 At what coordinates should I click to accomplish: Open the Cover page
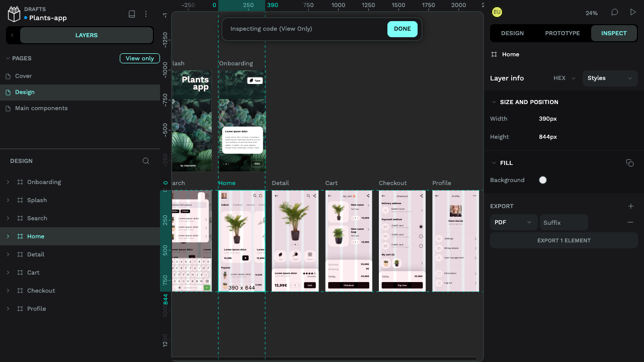tap(80, 76)
